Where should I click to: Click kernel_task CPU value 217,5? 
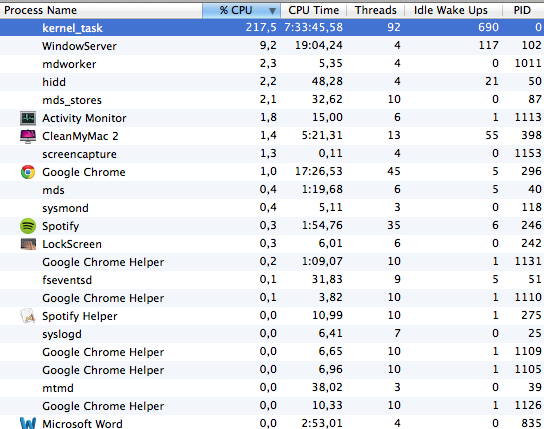(x=261, y=27)
